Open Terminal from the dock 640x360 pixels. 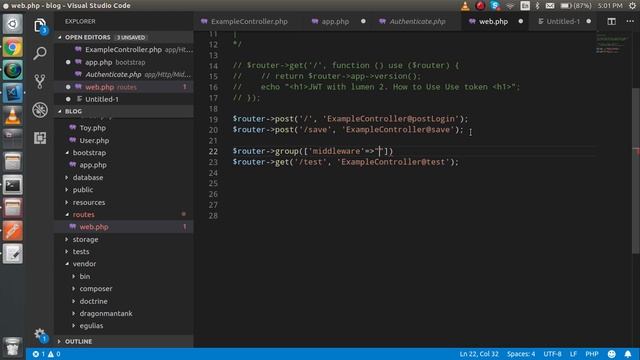pos(13,185)
